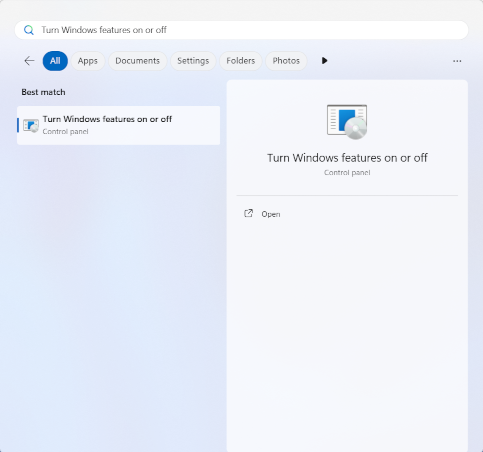The width and height of the screenshot is (483, 452).
Task: Click the Control panel label in the preview pane
Action: 347,173
